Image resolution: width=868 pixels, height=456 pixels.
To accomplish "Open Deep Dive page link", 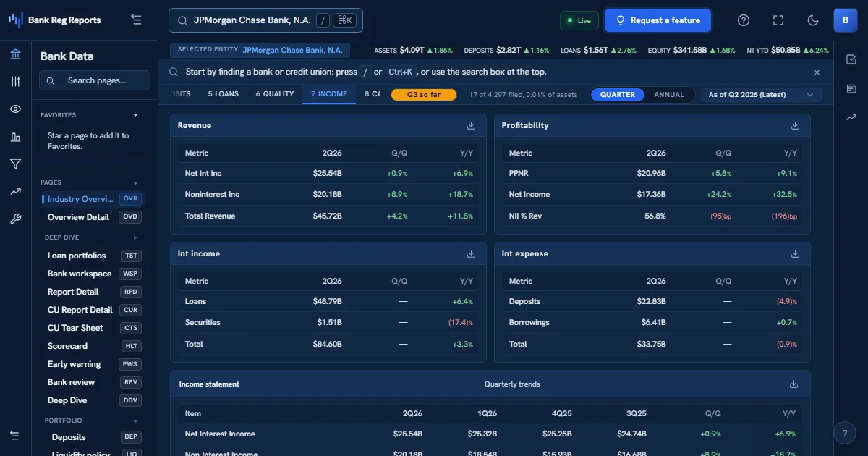I will pyautogui.click(x=93, y=400).
